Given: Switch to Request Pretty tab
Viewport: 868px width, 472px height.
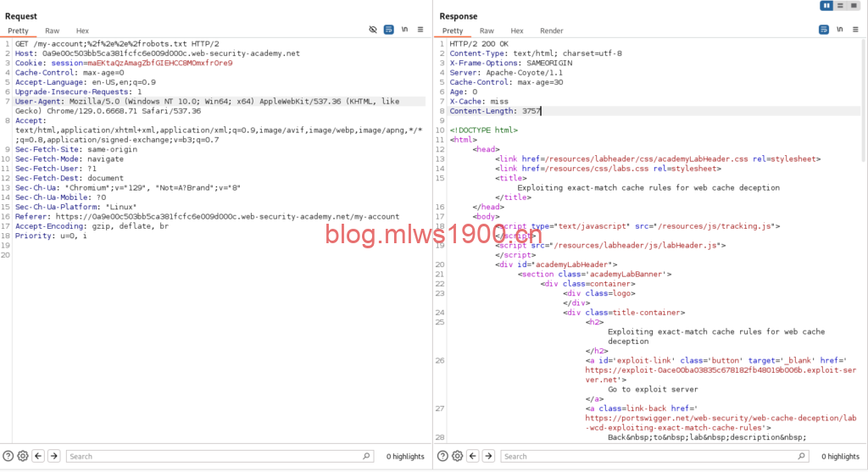Looking at the screenshot, I should [x=18, y=31].
